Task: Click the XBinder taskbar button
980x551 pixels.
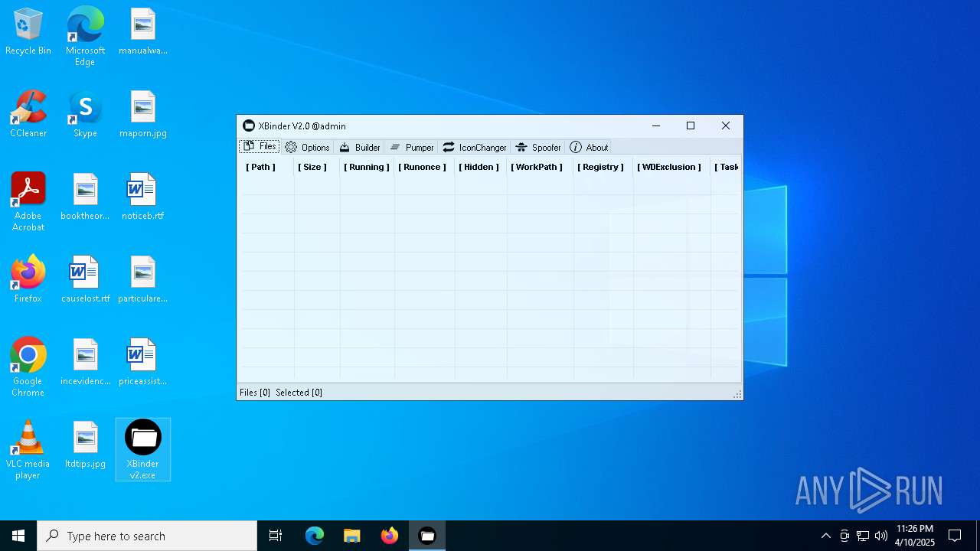Action: [427, 536]
